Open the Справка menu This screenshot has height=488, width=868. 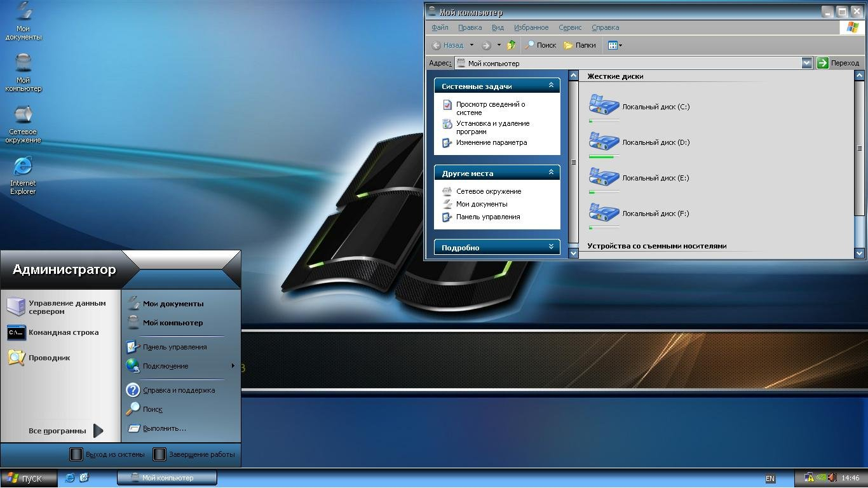click(x=605, y=27)
